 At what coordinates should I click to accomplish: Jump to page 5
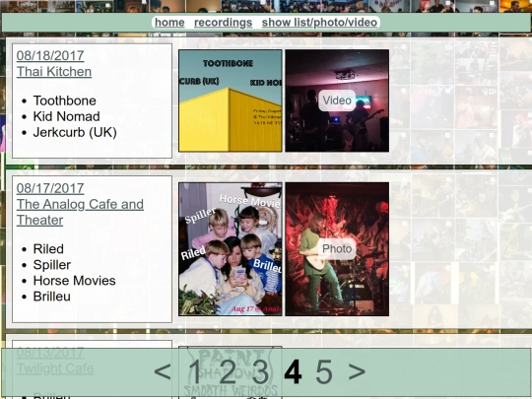click(x=324, y=371)
